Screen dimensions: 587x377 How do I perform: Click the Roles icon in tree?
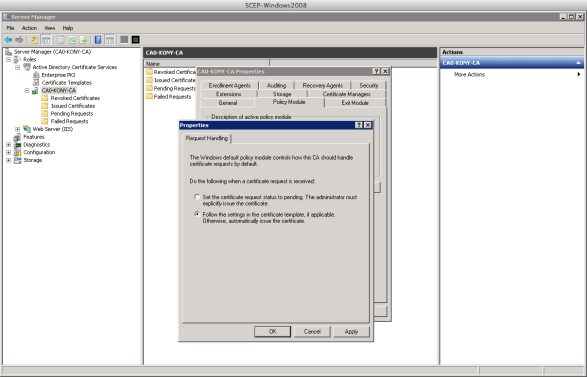pos(18,60)
